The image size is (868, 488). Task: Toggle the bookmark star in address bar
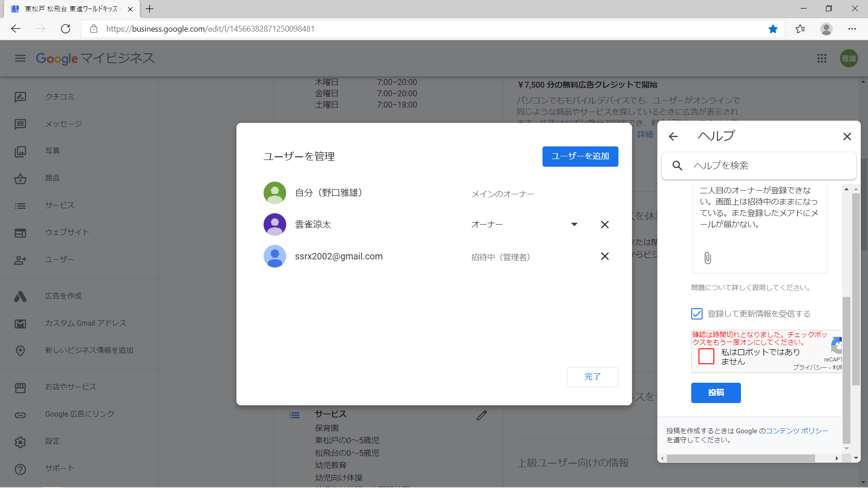point(773,28)
